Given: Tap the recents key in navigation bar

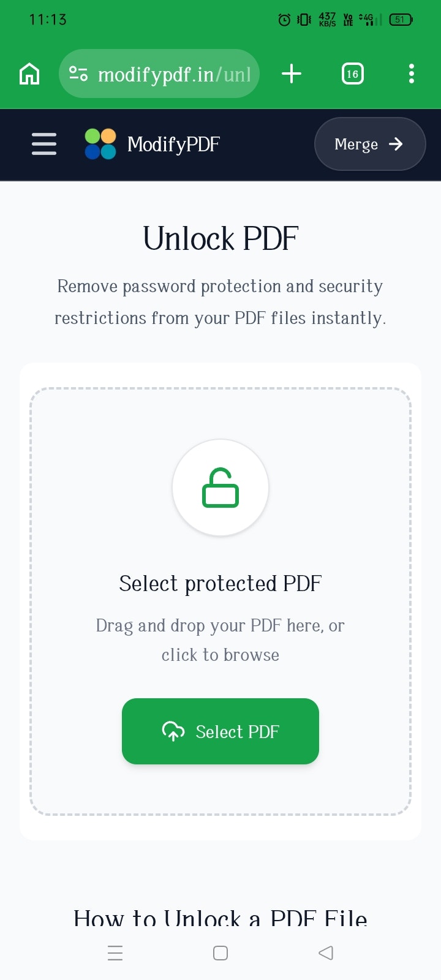Looking at the screenshot, I should pos(115,953).
